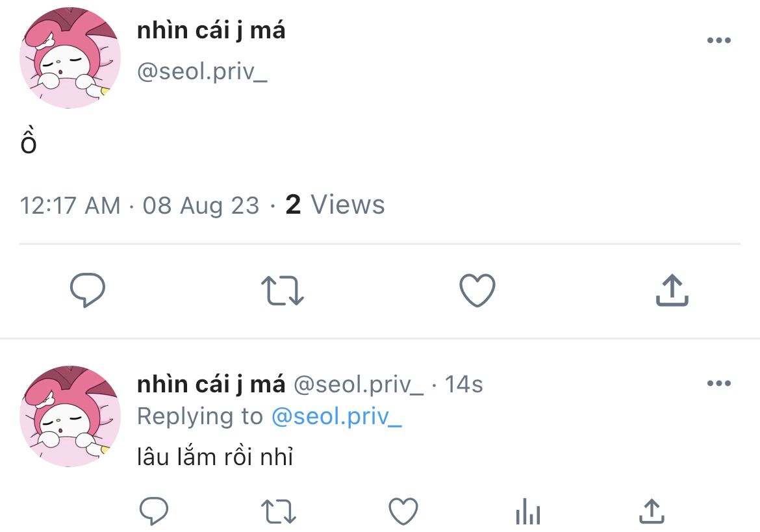The height and width of the screenshot is (532, 760).
Task: Open more options on main tweet
Action: [718, 41]
